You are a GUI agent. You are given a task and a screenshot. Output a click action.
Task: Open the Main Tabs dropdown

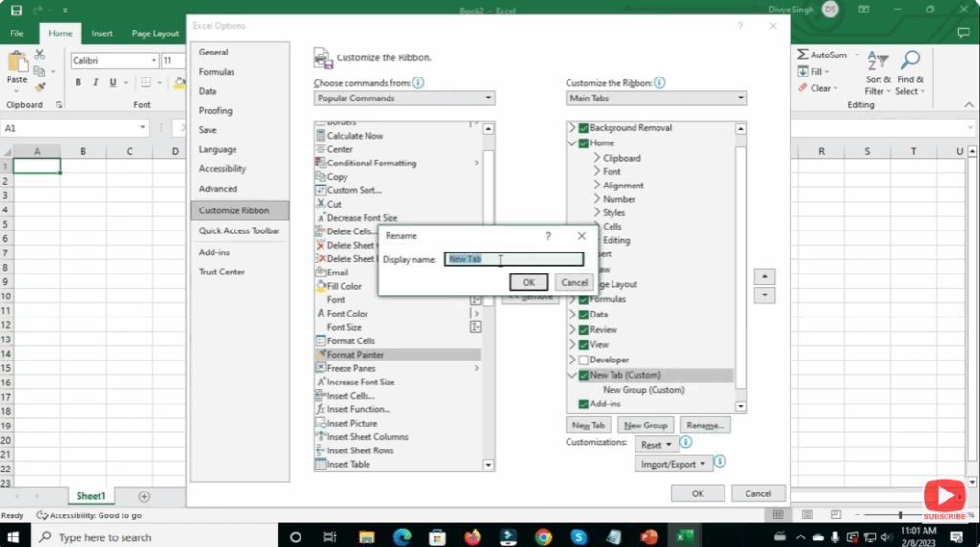656,98
